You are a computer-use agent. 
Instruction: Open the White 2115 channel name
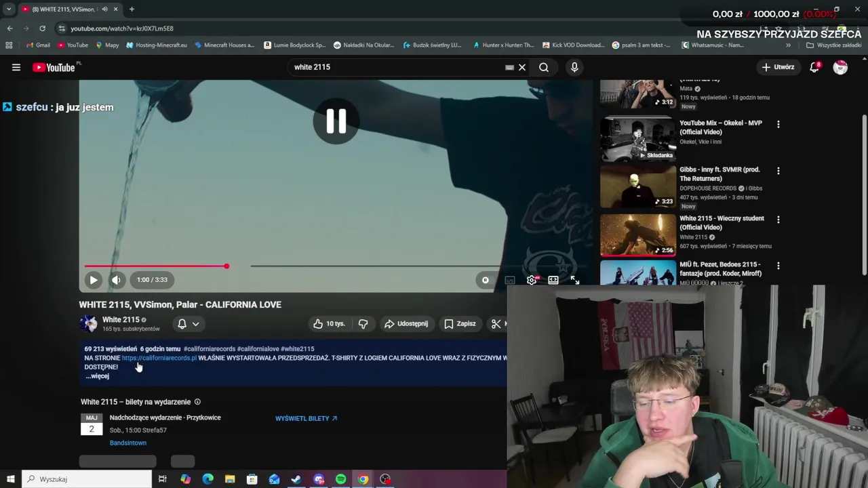(x=121, y=320)
